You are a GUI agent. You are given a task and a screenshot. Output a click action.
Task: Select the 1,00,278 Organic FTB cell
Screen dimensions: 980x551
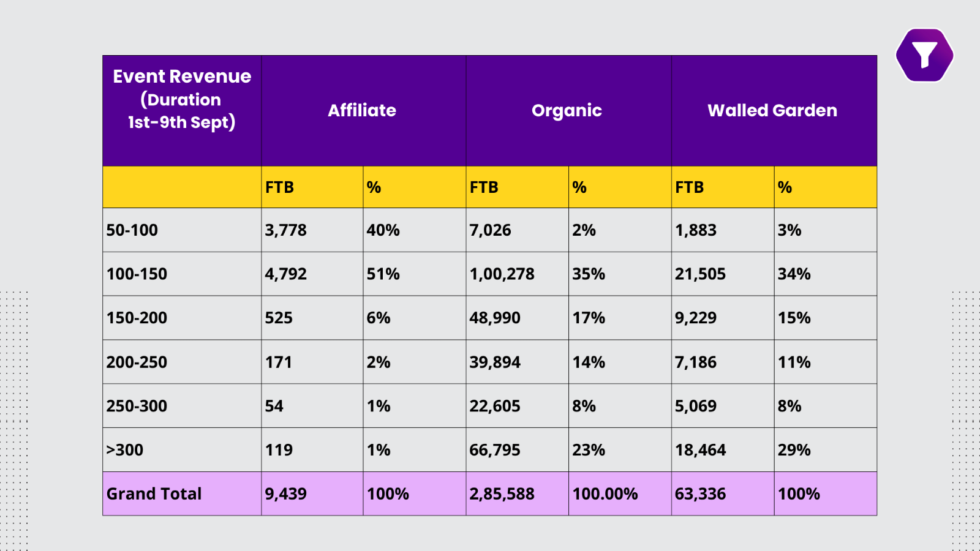(x=502, y=274)
